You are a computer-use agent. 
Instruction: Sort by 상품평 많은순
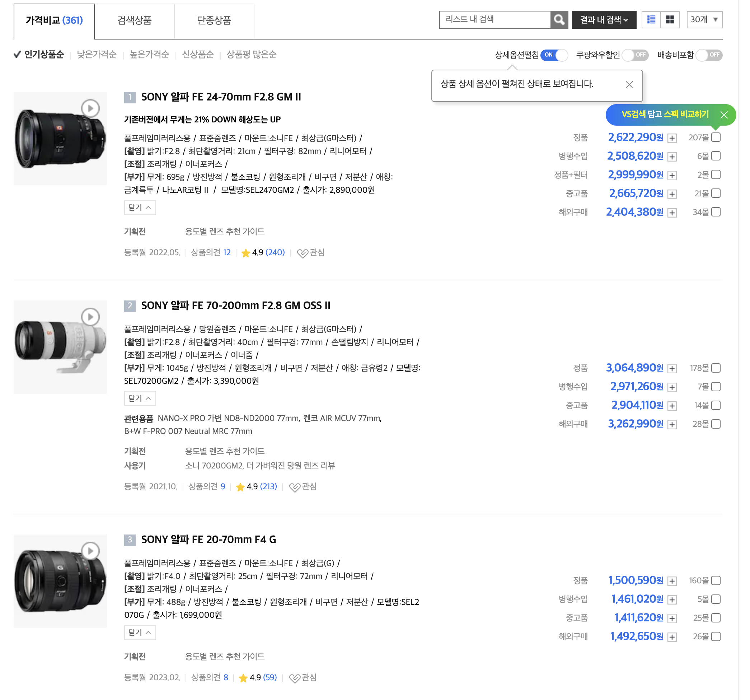[x=252, y=55]
